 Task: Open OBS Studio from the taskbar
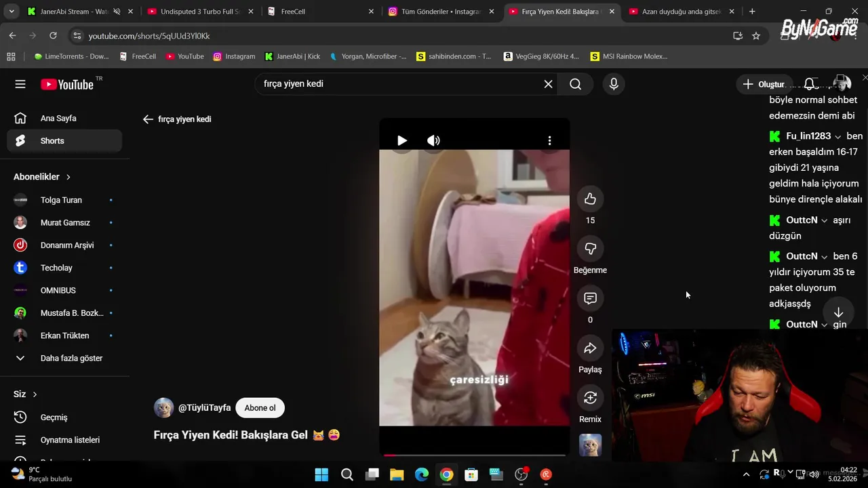point(521,474)
